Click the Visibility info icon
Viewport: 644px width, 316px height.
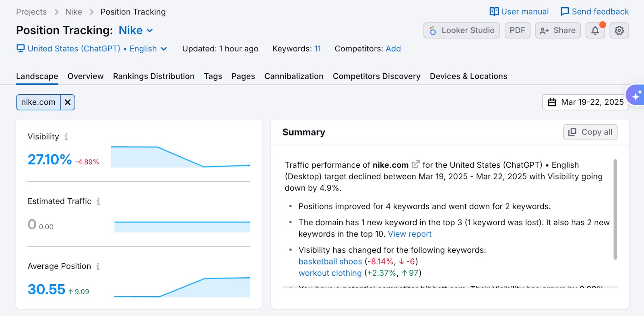click(66, 137)
